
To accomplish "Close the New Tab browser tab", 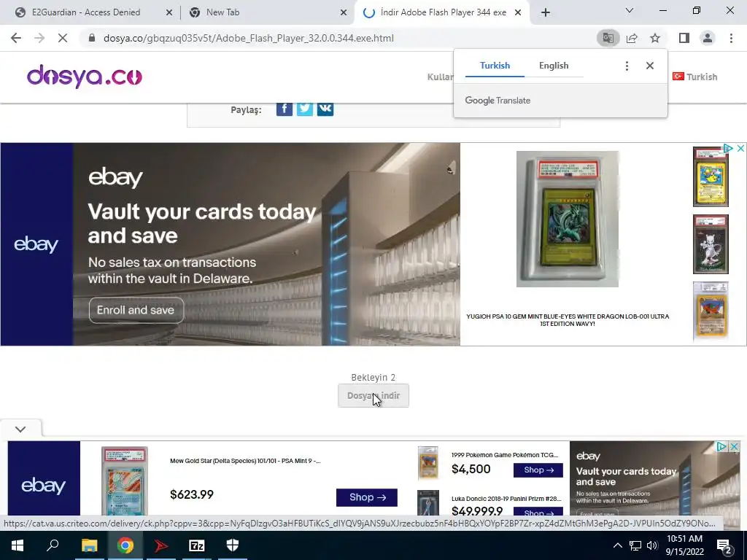I will tap(344, 13).
